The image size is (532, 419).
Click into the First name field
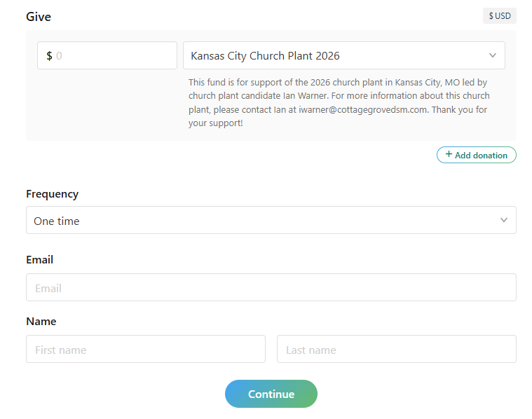click(146, 350)
